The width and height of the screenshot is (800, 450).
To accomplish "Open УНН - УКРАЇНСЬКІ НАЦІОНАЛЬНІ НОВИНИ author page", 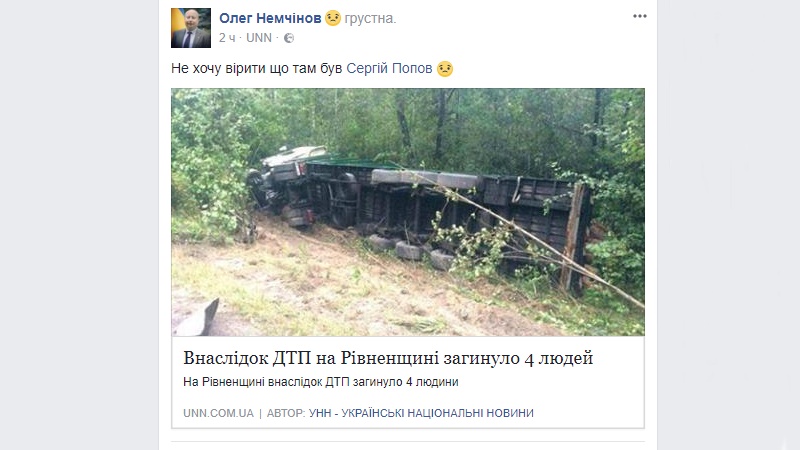I will [421, 413].
